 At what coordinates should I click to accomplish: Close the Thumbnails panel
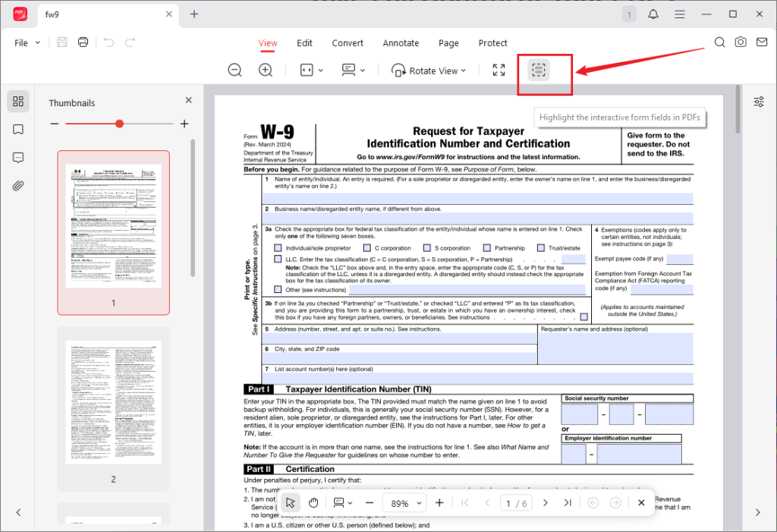pyautogui.click(x=188, y=100)
